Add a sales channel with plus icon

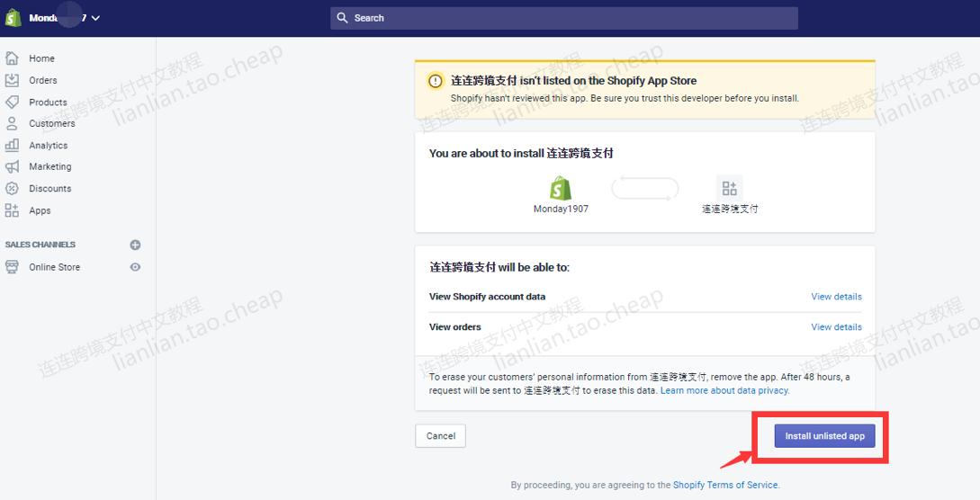[x=135, y=245]
